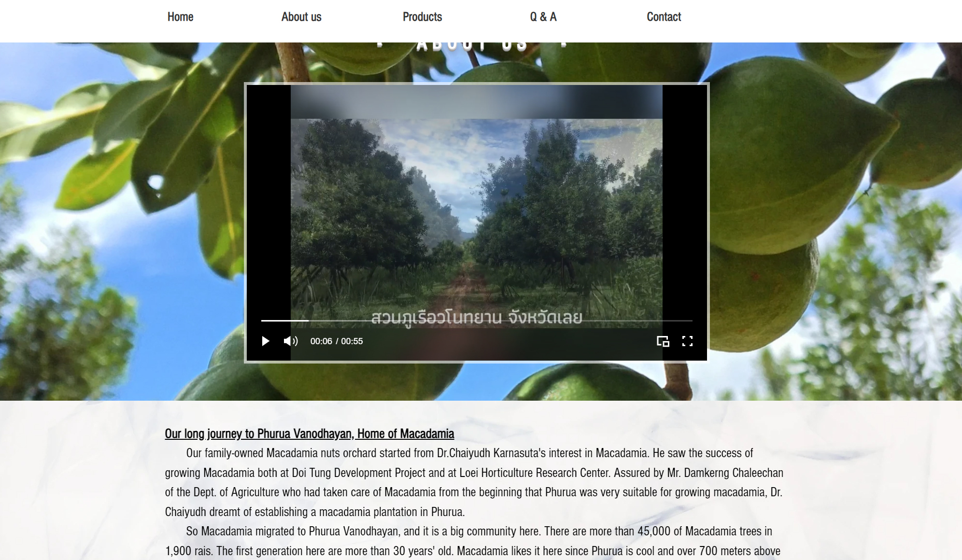The height and width of the screenshot is (560, 962).
Task: Seek to middle of video progress bar
Action: click(x=477, y=321)
